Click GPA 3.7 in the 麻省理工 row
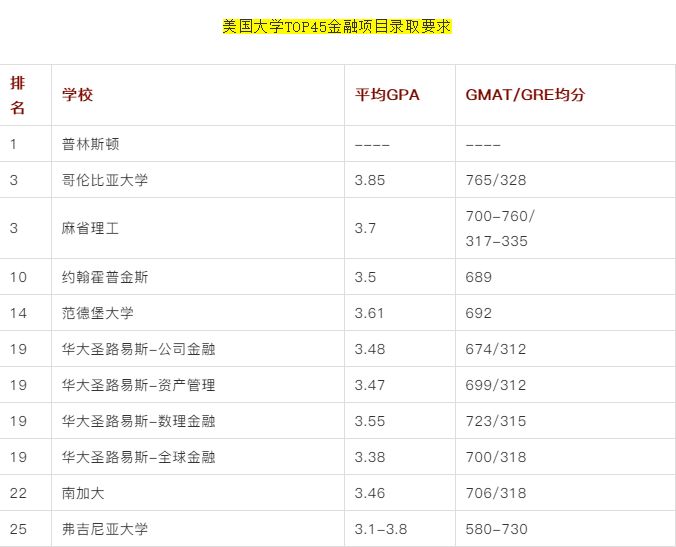 (365, 228)
